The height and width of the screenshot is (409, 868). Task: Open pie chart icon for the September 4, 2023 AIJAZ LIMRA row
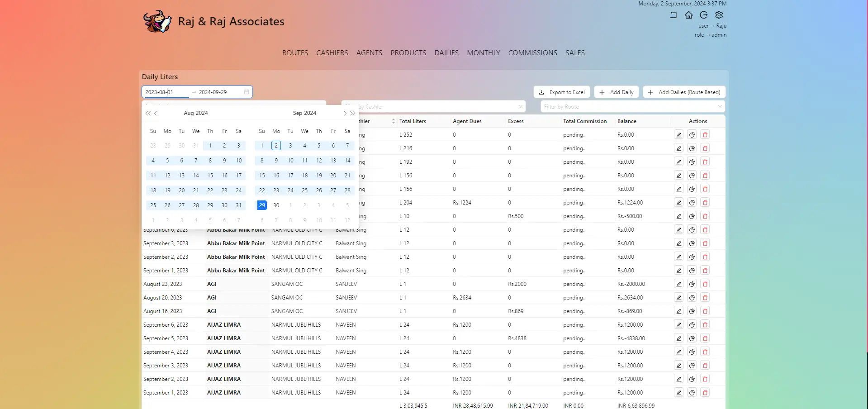point(692,352)
